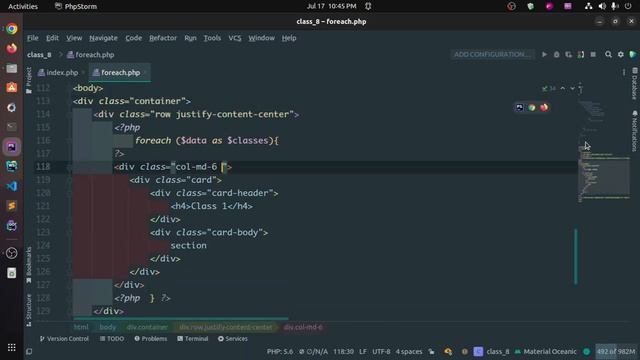Image resolution: width=640 pixels, height=360 pixels.
Task: Open the Bookmarks tool window
Action: pos(29,265)
